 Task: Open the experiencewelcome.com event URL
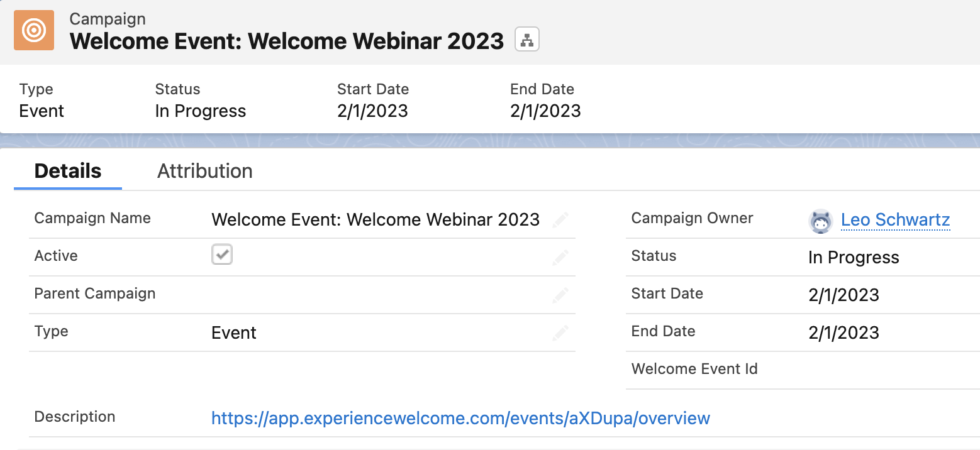pos(460,419)
